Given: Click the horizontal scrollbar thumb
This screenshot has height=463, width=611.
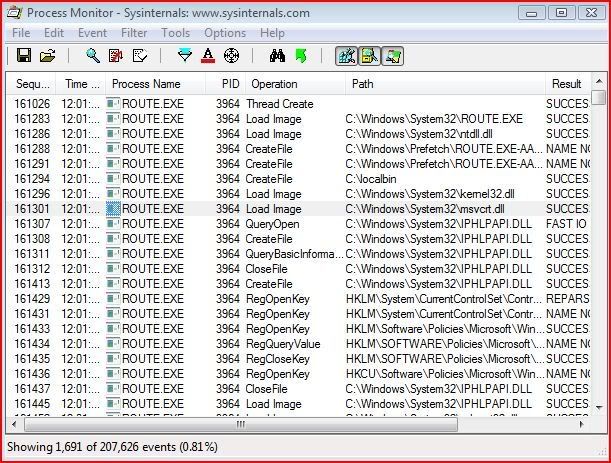Looking at the screenshot, I should click(241, 424).
